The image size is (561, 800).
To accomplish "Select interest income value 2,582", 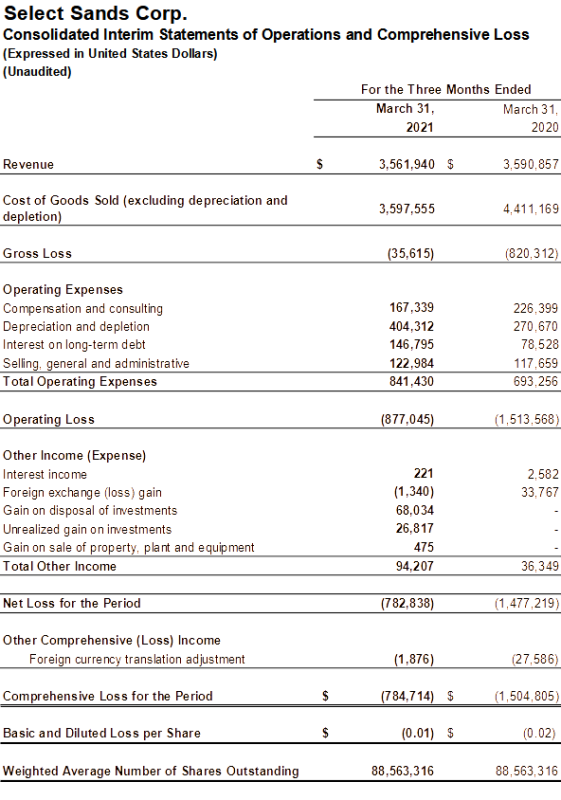I will (543, 474).
